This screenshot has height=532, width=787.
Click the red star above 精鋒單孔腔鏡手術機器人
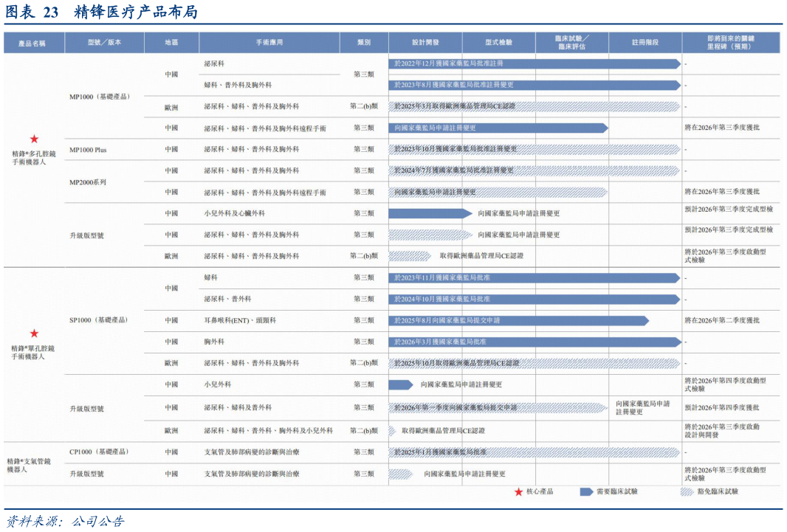coord(34,334)
